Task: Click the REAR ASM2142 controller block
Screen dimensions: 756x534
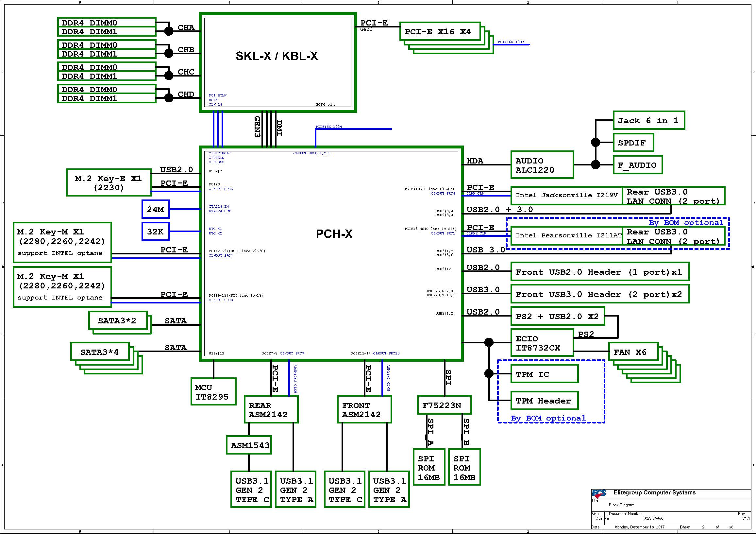Action: click(271, 409)
